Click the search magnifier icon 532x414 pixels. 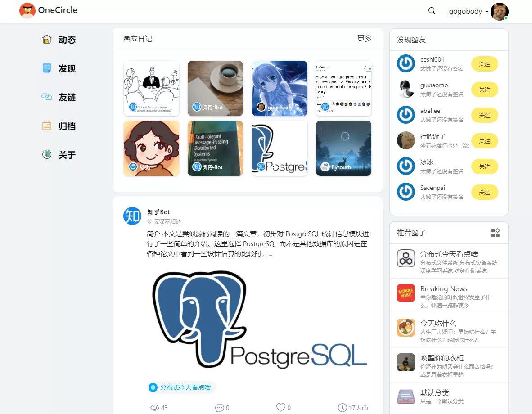click(x=432, y=11)
